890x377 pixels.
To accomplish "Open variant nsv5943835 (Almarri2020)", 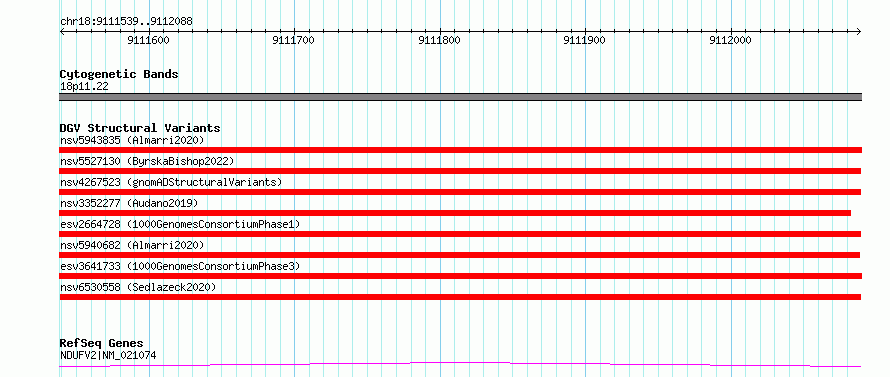I will (x=132, y=140).
